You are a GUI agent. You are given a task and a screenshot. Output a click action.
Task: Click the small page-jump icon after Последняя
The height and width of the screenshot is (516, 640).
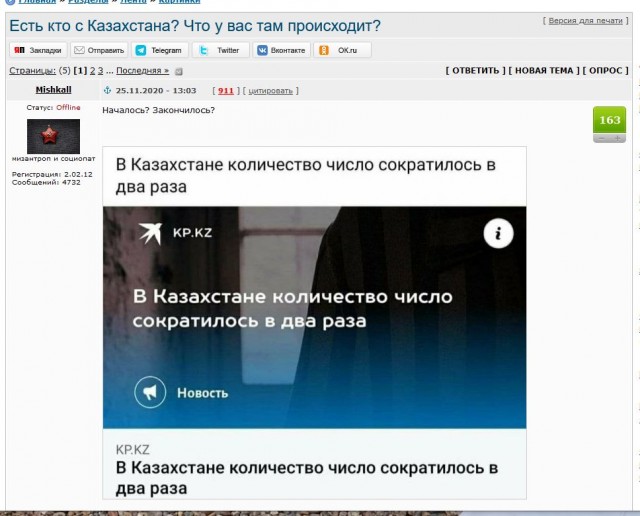point(178,71)
